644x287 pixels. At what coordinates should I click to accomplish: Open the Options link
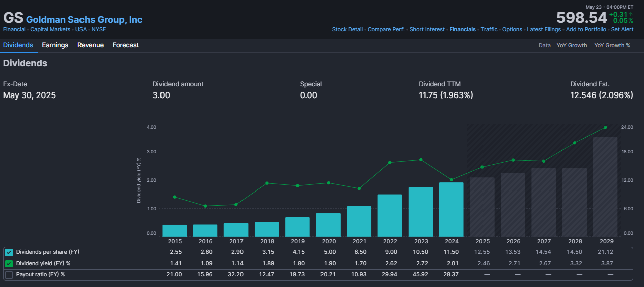(x=512, y=29)
